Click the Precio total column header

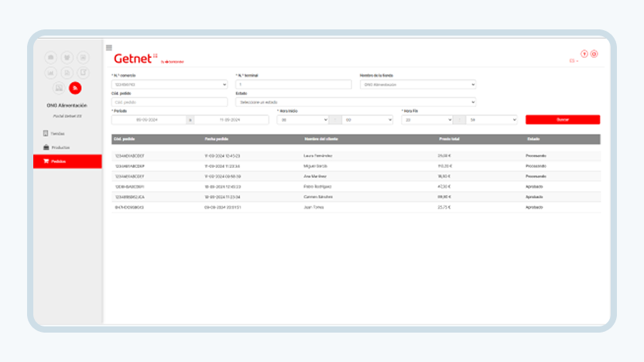449,139
